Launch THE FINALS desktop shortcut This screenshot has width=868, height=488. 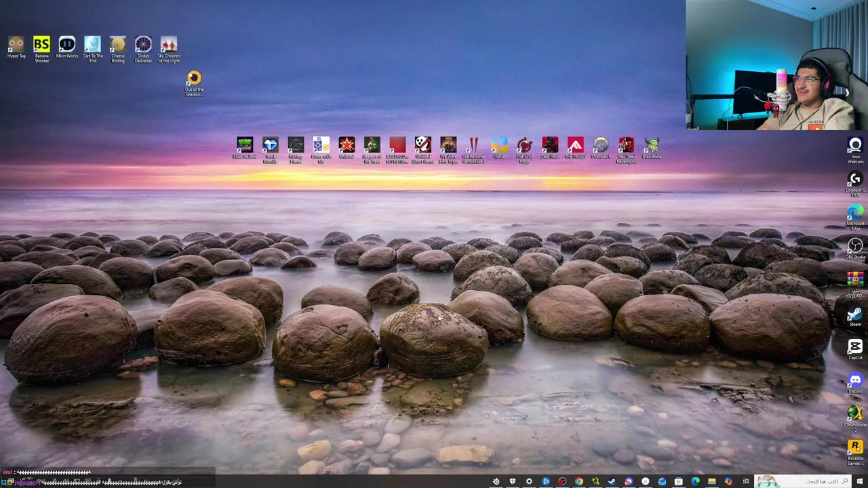575,148
